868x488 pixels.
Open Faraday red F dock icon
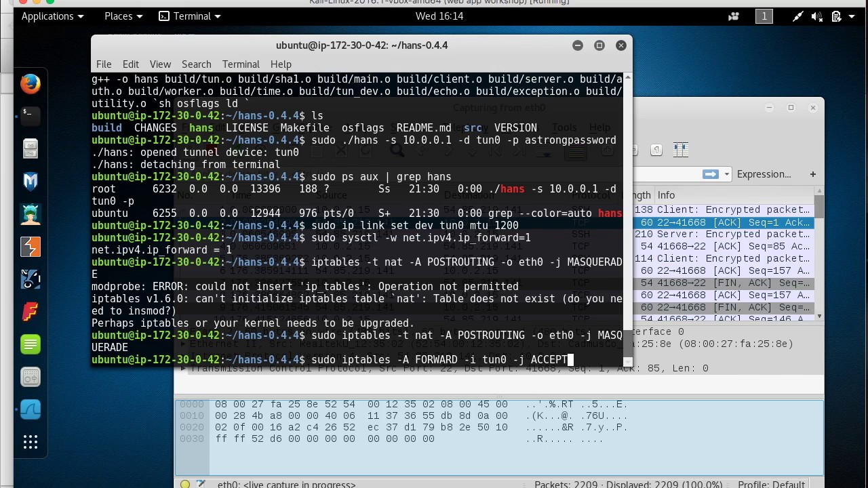click(30, 312)
